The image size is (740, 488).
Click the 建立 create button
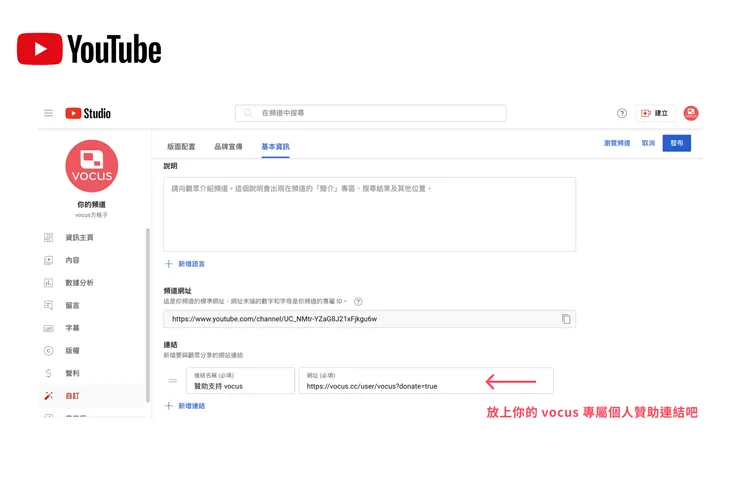(655, 113)
